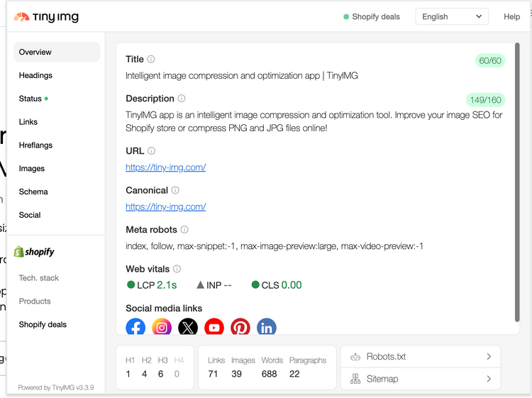Click the panel vertical scrollbar
This screenshot has width=532, height=398.
517,182
